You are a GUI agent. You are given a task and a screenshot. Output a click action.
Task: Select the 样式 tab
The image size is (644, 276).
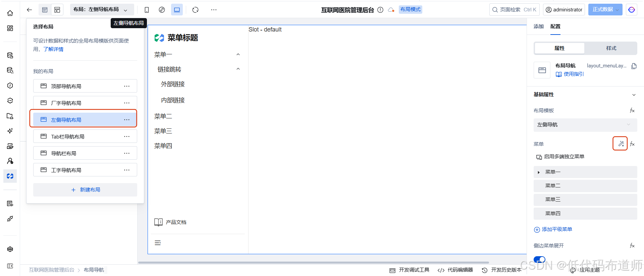click(611, 48)
